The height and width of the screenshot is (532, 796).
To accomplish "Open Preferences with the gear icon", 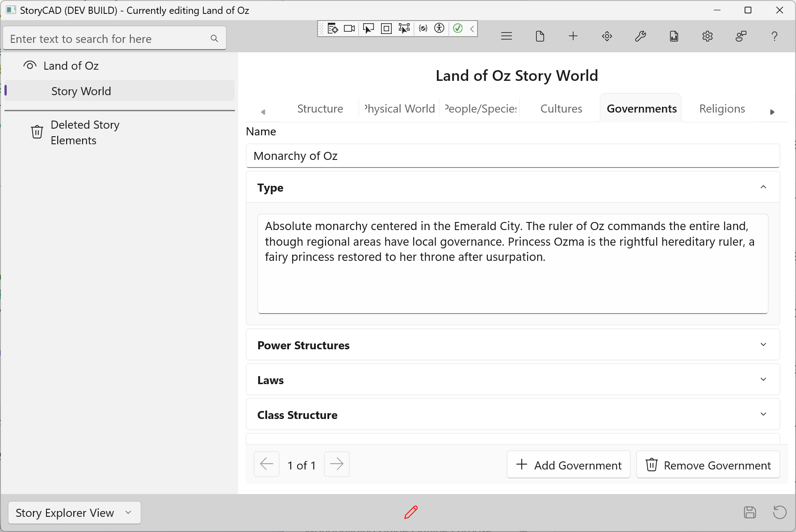I will click(x=707, y=36).
